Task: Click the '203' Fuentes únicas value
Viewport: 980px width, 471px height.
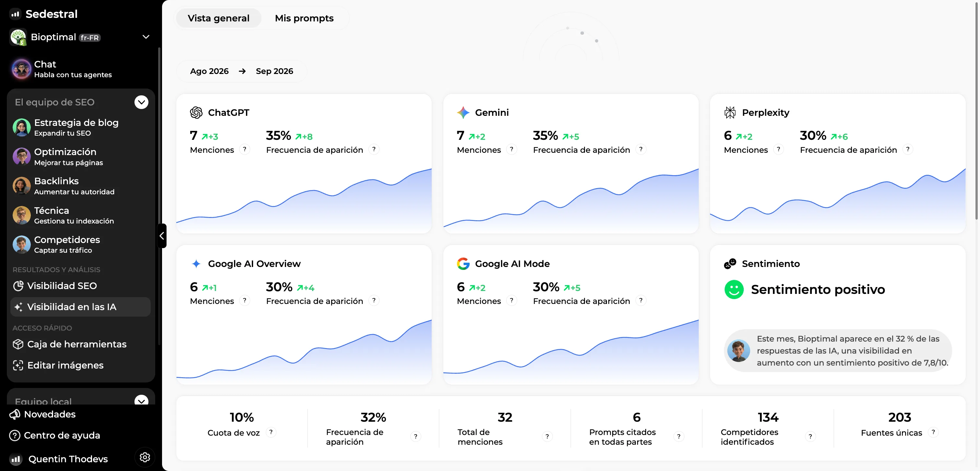Action: 900,417
